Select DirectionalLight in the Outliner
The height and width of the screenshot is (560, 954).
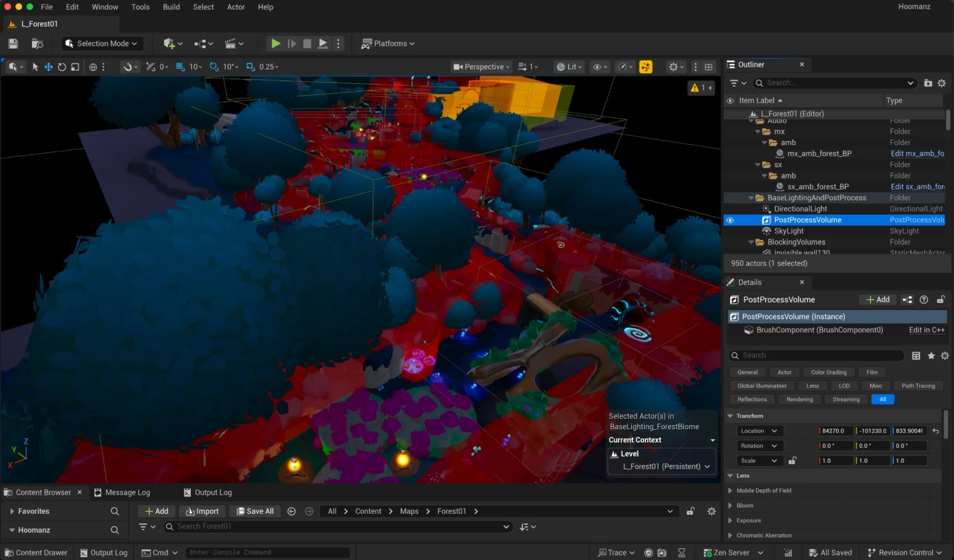coord(800,209)
